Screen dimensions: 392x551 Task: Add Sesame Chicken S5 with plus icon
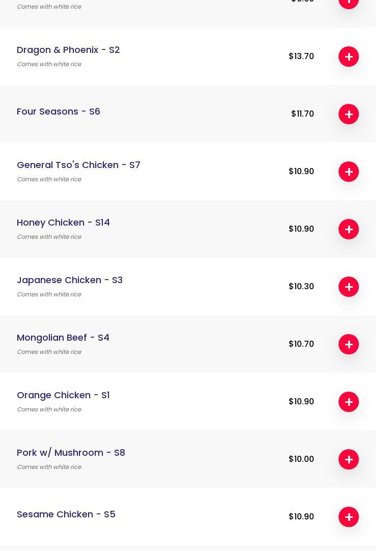coord(349,517)
